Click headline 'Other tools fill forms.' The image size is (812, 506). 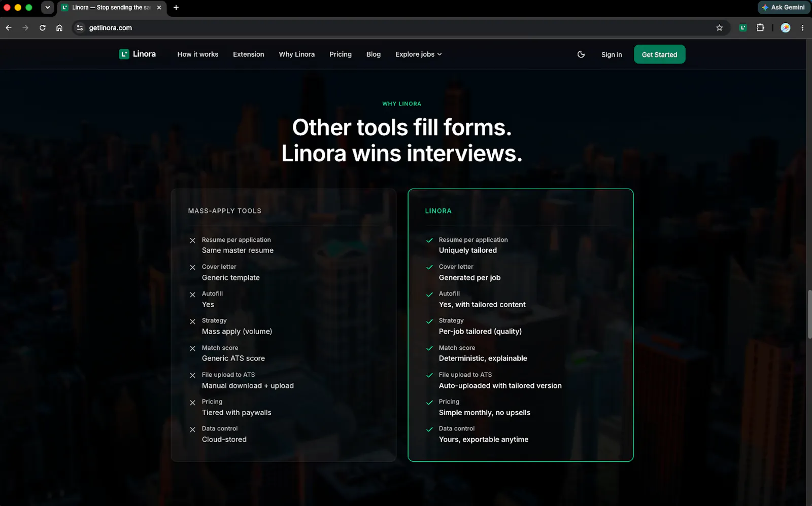(x=402, y=127)
